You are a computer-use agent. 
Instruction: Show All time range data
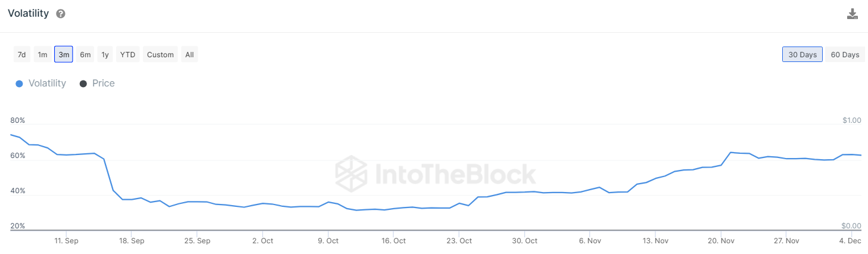pos(189,55)
